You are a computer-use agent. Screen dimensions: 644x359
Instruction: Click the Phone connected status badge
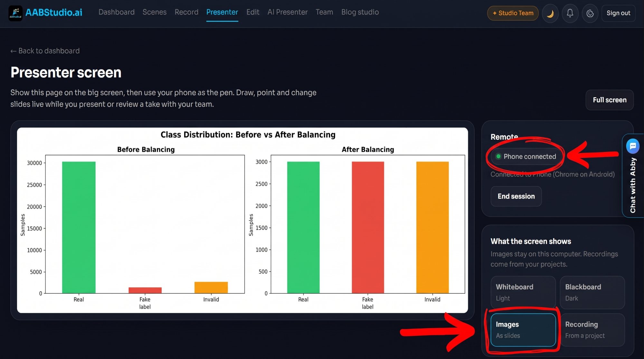(526, 156)
